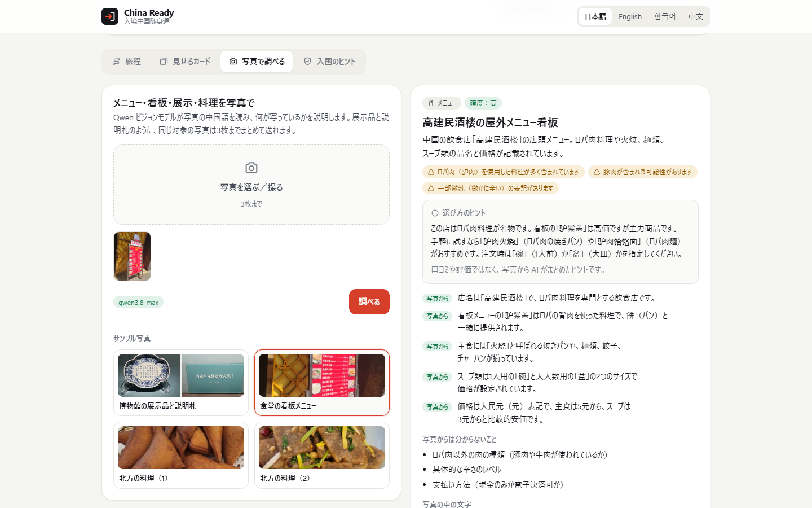Click the 確度：高 confidence badge

click(483, 103)
